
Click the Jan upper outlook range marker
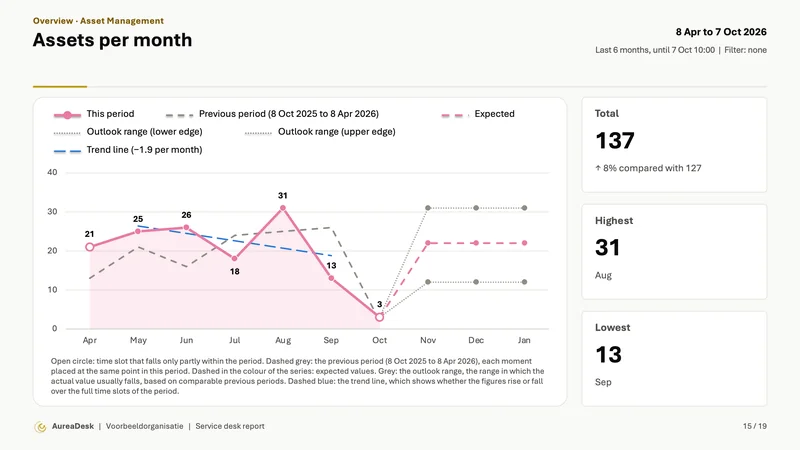[x=524, y=208]
